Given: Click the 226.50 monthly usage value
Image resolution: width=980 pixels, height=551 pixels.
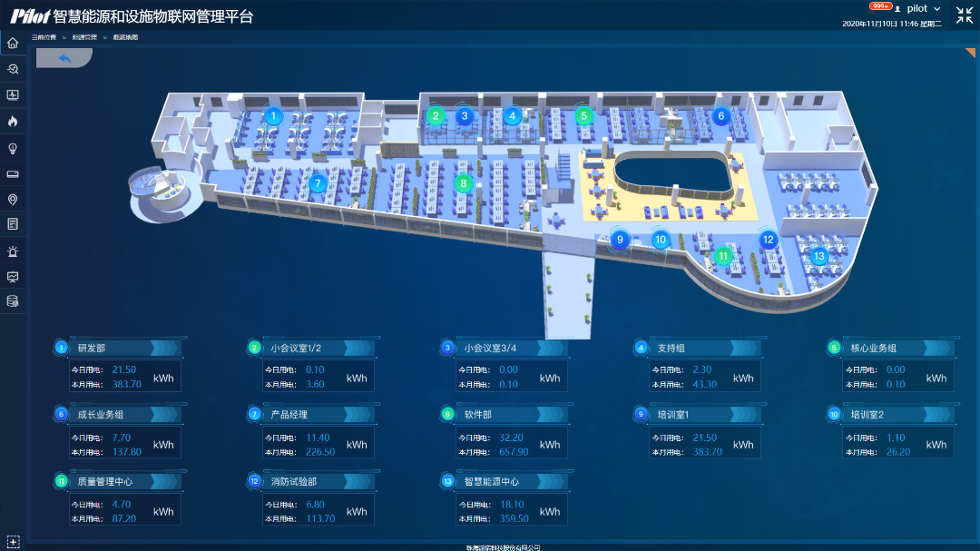Looking at the screenshot, I should coord(320,451).
